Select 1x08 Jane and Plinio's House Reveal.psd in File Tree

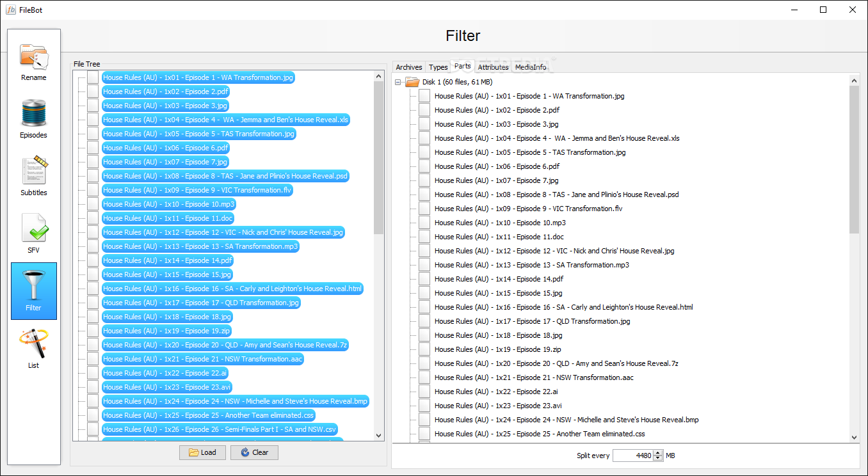tap(225, 176)
